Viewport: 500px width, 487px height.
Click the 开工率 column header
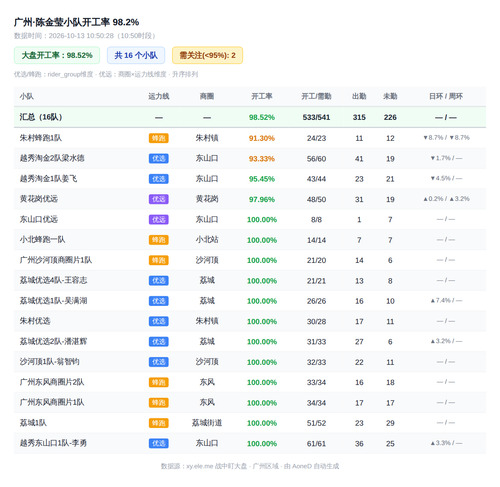point(262,97)
